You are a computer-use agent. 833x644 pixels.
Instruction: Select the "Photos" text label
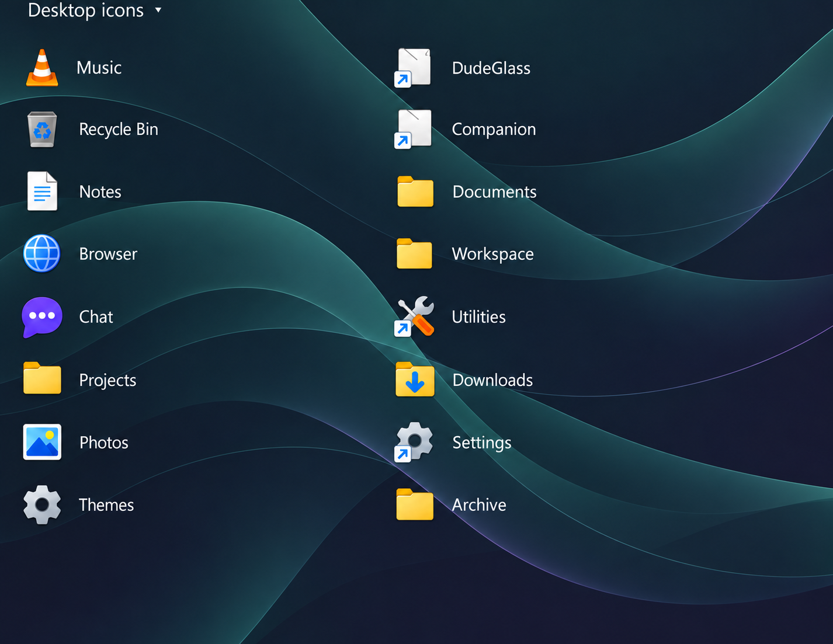pyautogui.click(x=103, y=443)
